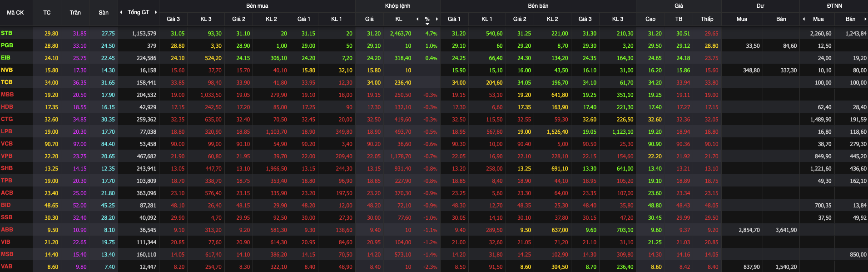
Task: Click BID reference price 48.65
Action: pos(51,206)
